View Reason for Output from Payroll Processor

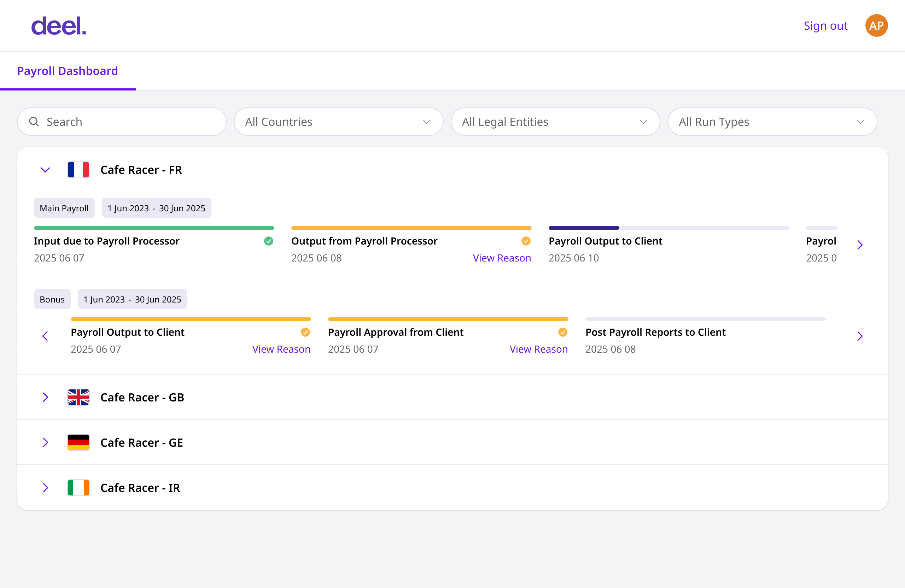[502, 258]
